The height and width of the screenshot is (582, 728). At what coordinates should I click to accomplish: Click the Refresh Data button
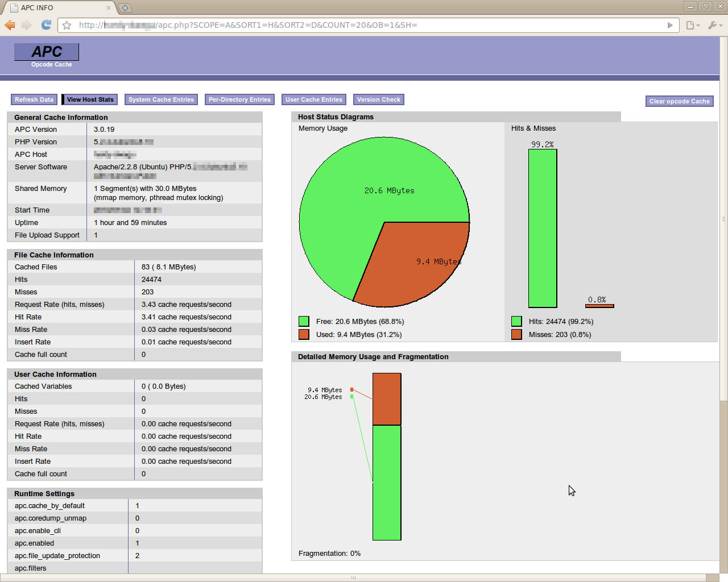pyautogui.click(x=34, y=99)
